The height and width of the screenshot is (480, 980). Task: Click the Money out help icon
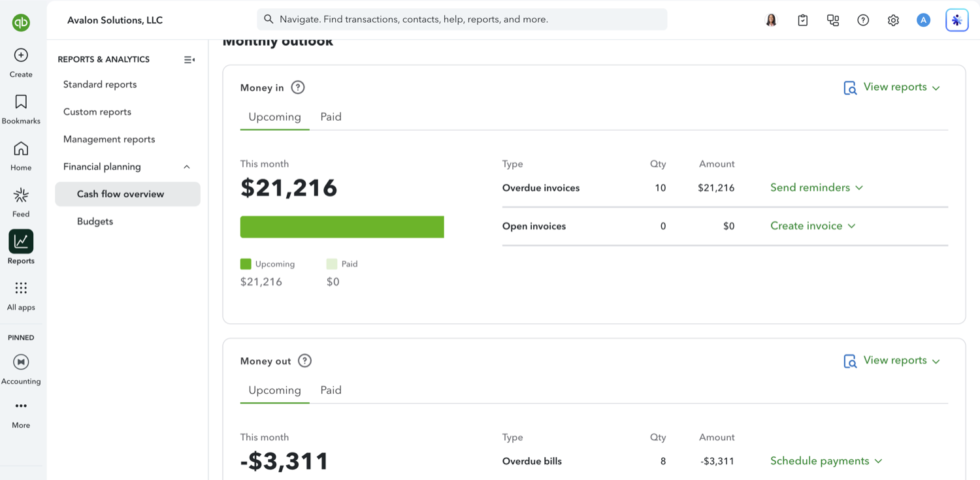click(x=304, y=360)
